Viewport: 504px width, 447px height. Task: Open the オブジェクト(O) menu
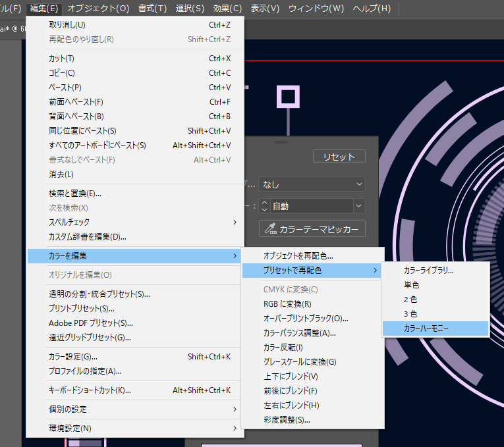98,8
